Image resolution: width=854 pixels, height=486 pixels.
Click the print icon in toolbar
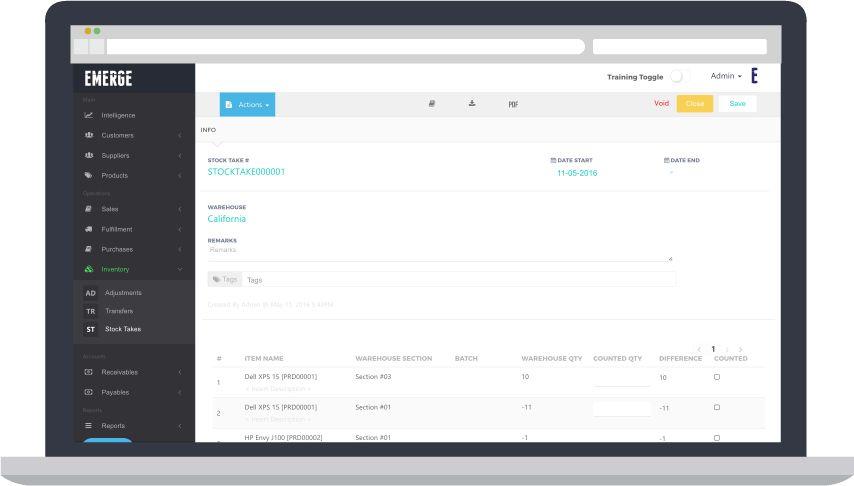[x=432, y=104]
